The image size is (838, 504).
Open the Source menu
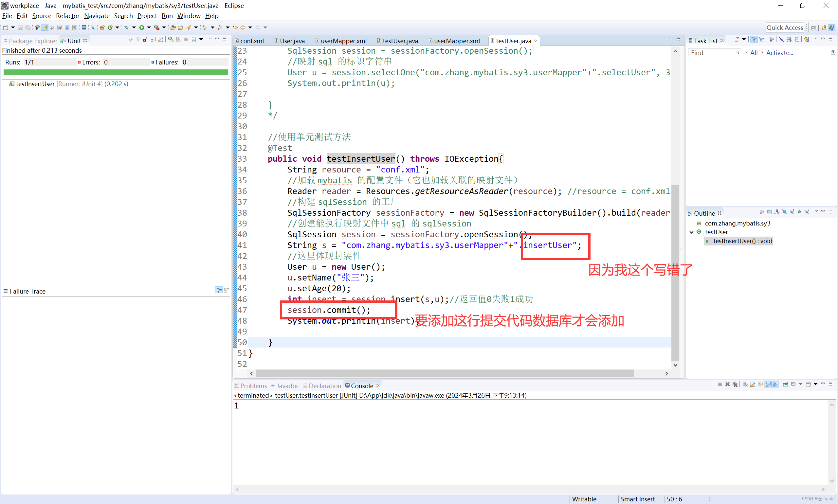pos(42,16)
